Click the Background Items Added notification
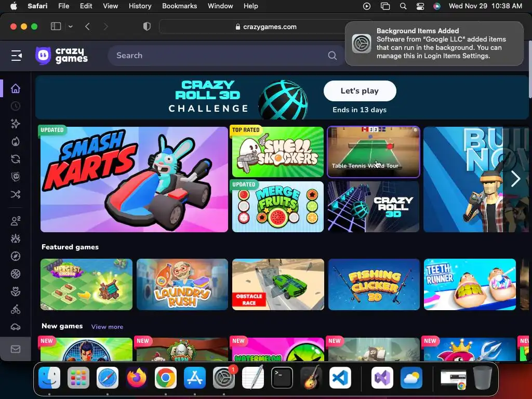532x399 pixels. [434, 44]
